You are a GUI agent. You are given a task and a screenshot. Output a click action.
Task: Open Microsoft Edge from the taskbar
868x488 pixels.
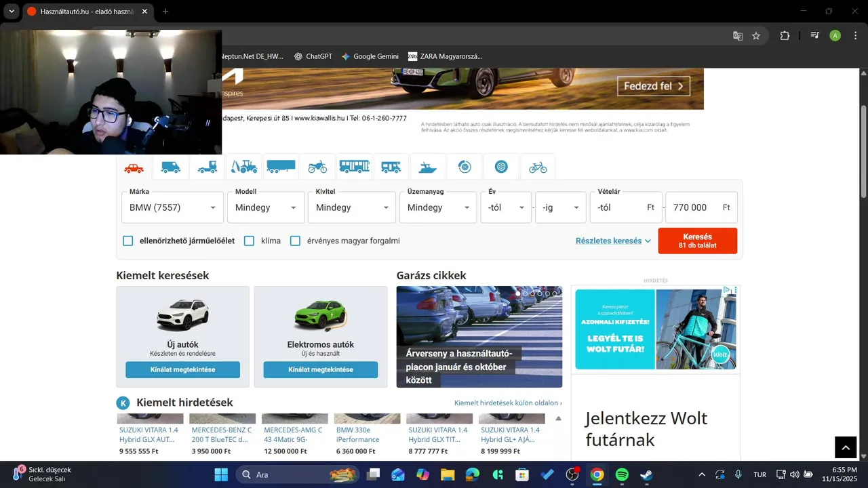(x=472, y=474)
